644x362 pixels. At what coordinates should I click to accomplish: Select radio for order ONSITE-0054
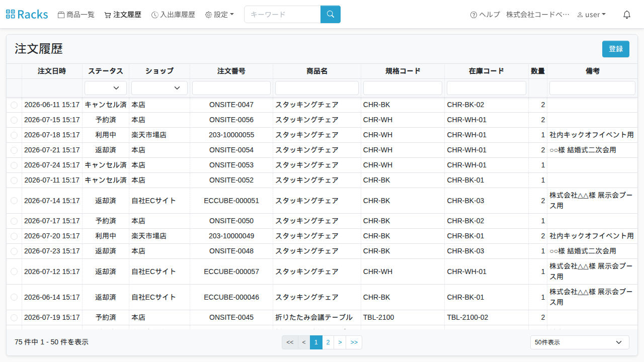pos(14,150)
